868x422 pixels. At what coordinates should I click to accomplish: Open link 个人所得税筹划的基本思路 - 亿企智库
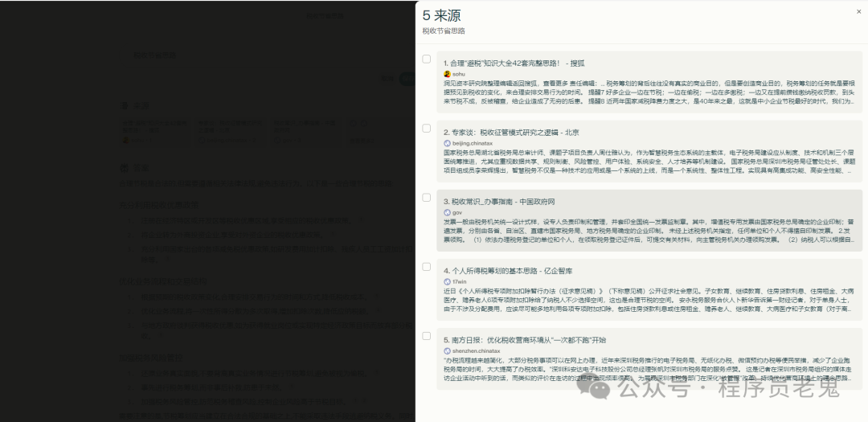[x=508, y=271]
